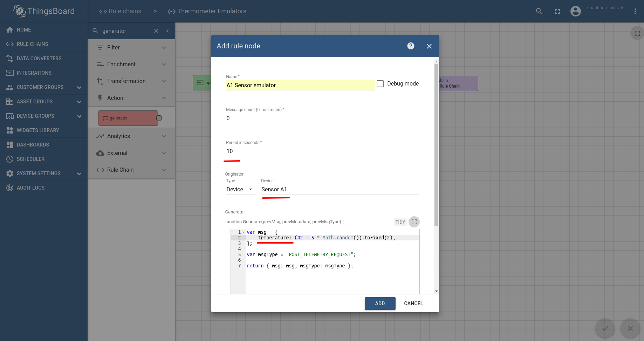Click the System Settings gear icon
Viewport: 644px width, 341px height.
(x=10, y=173)
